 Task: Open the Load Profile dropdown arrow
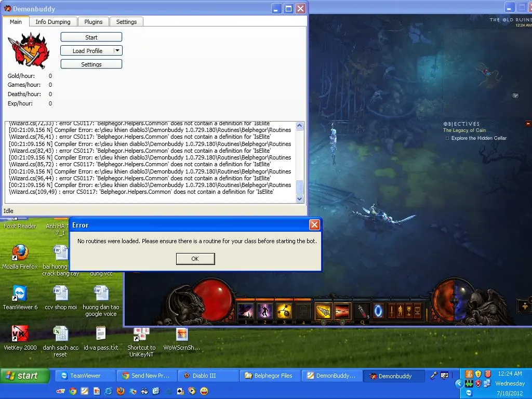(x=117, y=50)
